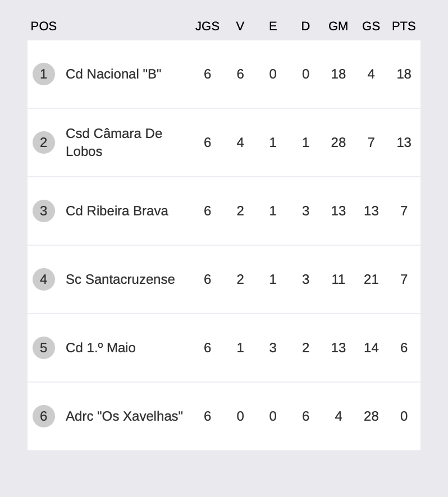
Task: Open the Adrc "Os Xavelhas" team
Action: [125, 416]
